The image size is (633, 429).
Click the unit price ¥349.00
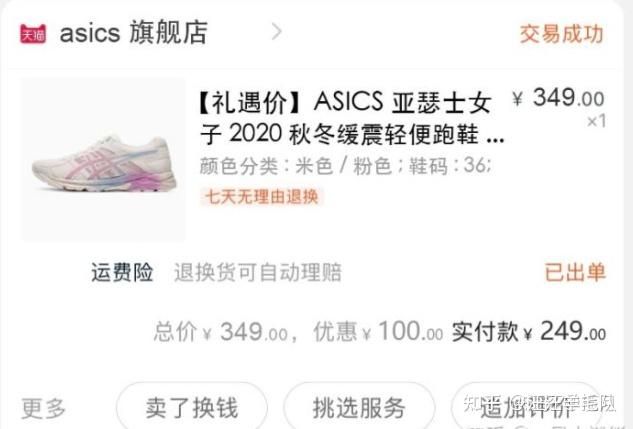pyautogui.click(x=559, y=98)
